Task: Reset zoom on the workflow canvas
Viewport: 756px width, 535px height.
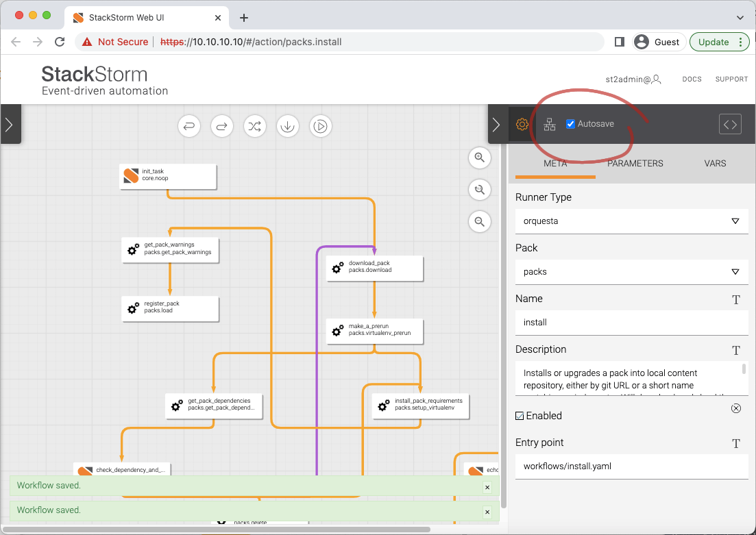Action: click(x=479, y=190)
